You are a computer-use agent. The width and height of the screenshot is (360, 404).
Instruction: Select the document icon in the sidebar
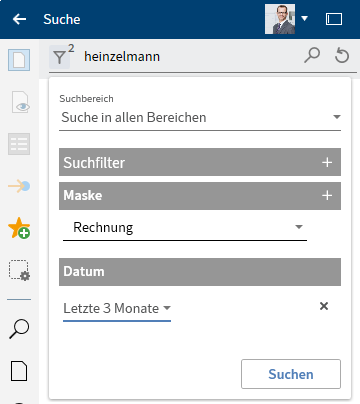tap(19, 60)
